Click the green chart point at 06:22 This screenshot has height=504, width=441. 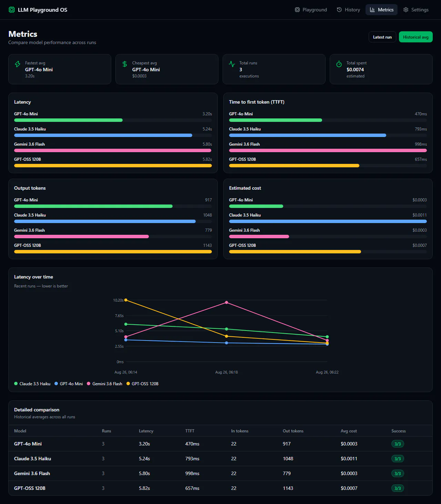327,337
